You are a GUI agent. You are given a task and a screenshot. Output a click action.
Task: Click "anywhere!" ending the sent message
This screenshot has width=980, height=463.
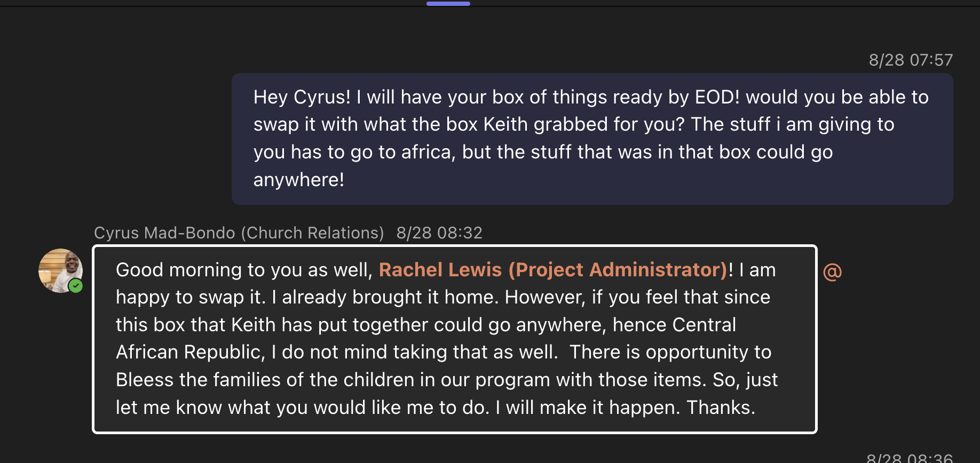298,180
